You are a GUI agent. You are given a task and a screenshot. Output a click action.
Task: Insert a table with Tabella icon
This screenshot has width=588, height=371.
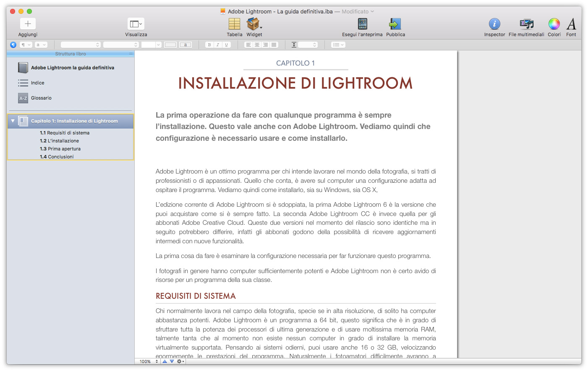point(234,24)
